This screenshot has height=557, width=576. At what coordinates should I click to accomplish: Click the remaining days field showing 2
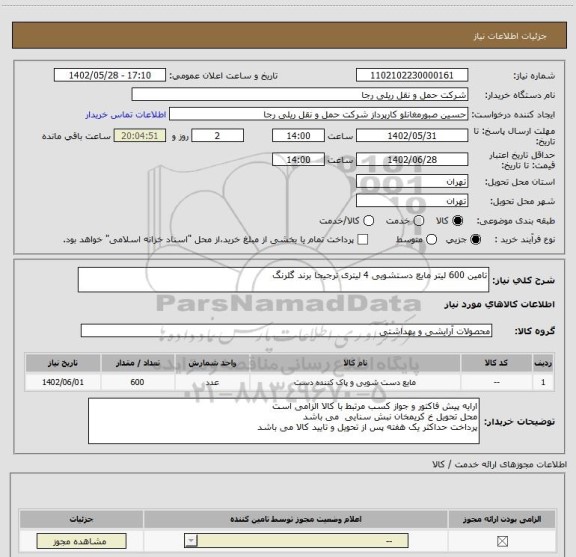click(x=217, y=136)
